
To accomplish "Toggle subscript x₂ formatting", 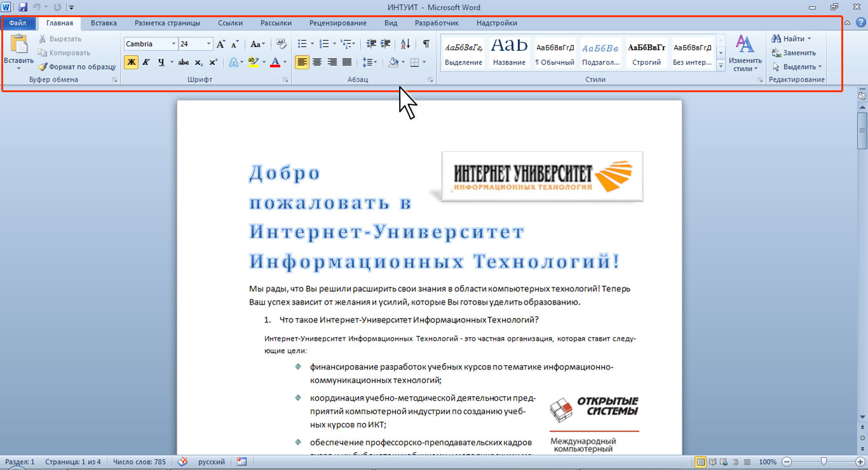I will tap(198, 62).
